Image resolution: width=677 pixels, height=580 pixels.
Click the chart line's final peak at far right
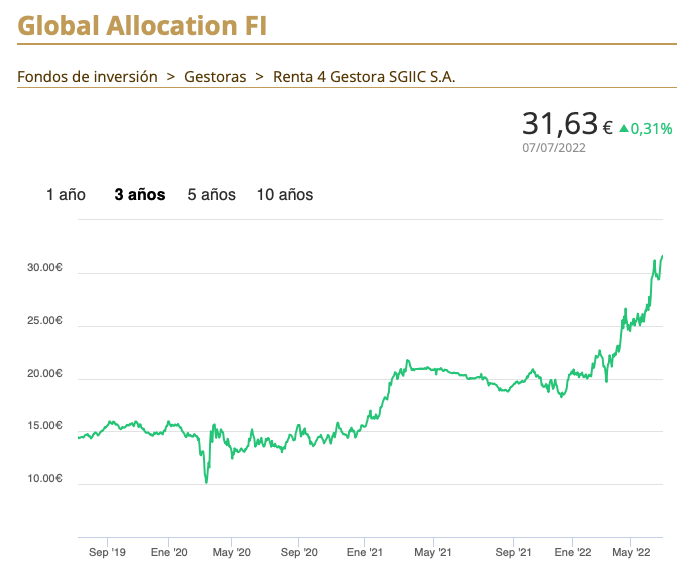(x=662, y=256)
